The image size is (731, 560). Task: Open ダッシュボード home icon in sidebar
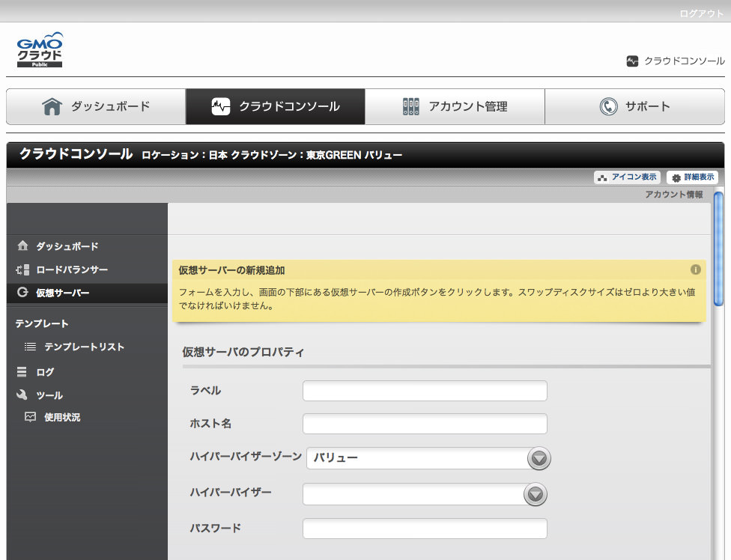click(x=22, y=246)
